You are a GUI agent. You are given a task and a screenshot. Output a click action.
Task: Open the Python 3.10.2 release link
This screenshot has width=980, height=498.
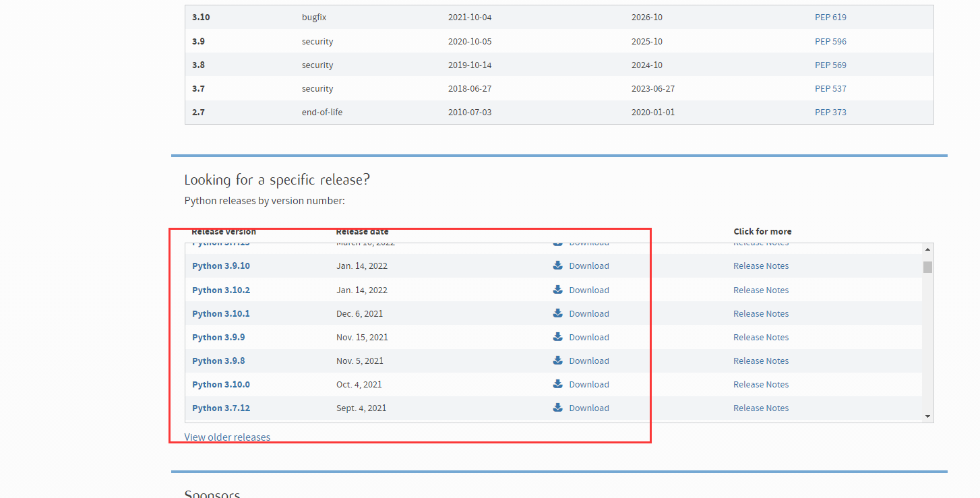click(221, 290)
